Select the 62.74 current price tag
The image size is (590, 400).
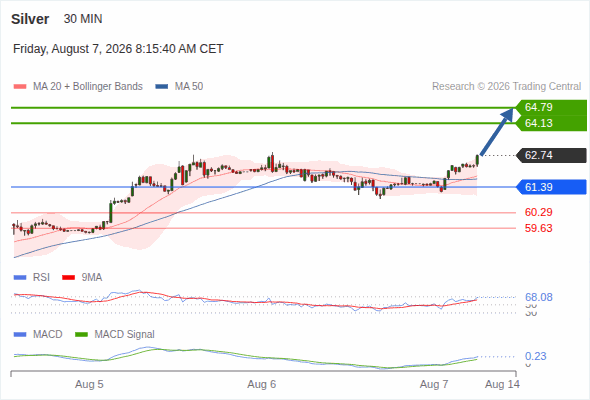(551, 155)
